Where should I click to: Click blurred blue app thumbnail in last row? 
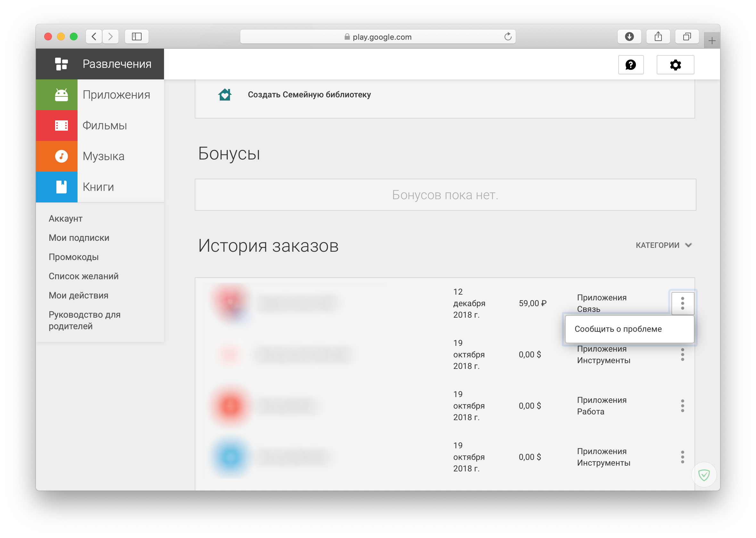(231, 457)
